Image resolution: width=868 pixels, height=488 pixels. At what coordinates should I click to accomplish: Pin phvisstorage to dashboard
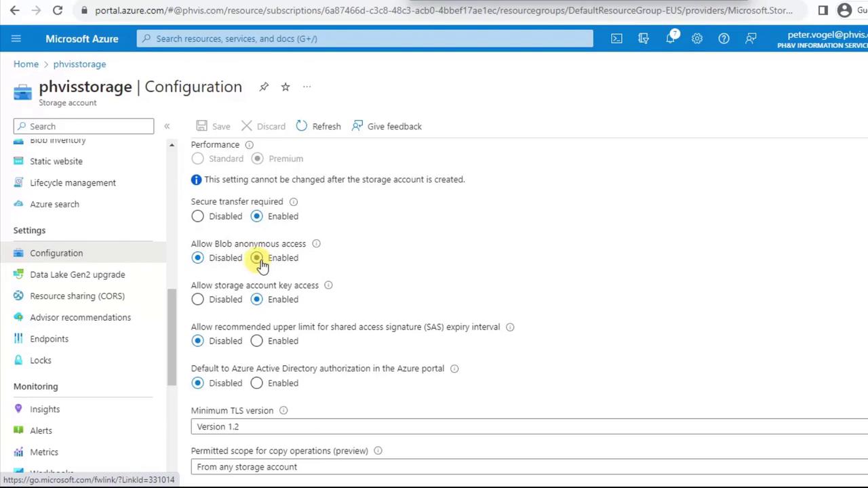point(264,87)
